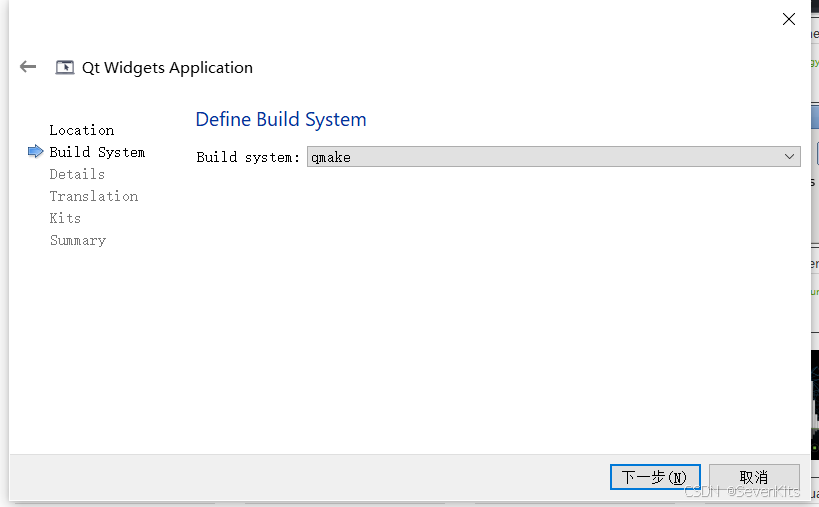The image size is (819, 507).
Task: Click the blue arrow beside Build System
Action: tap(35, 151)
